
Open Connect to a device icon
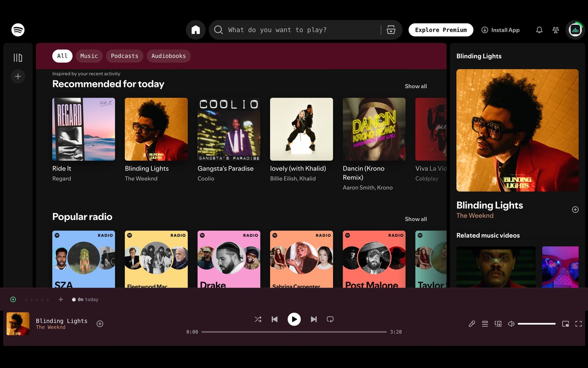[x=498, y=324]
